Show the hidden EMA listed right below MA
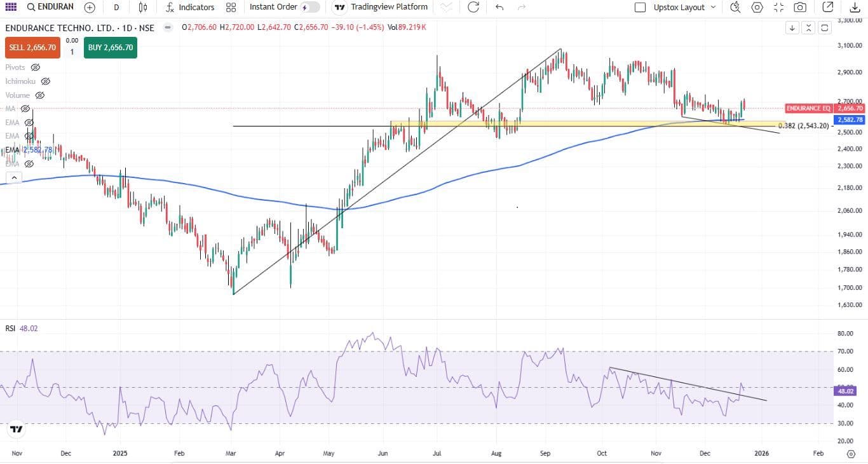The image size is (868, 464). pos(29,123)
